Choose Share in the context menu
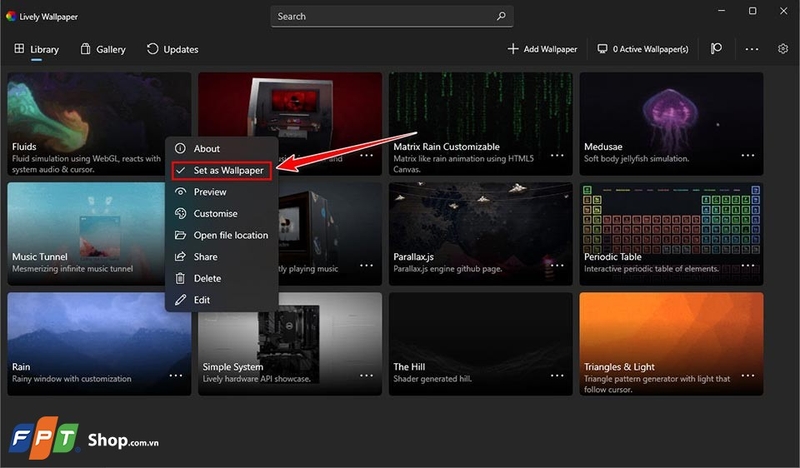The width and height of the screenshot is (800, 468). tap(222, 257)
